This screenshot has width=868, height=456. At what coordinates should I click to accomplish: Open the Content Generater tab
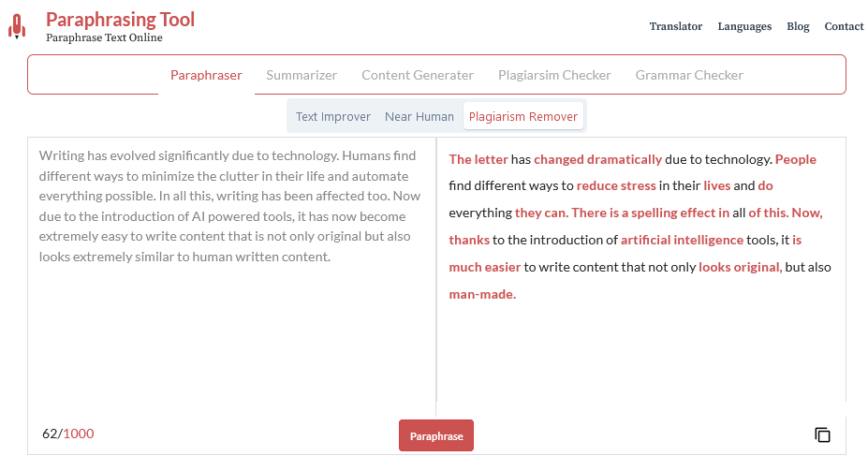coord(418,75)
